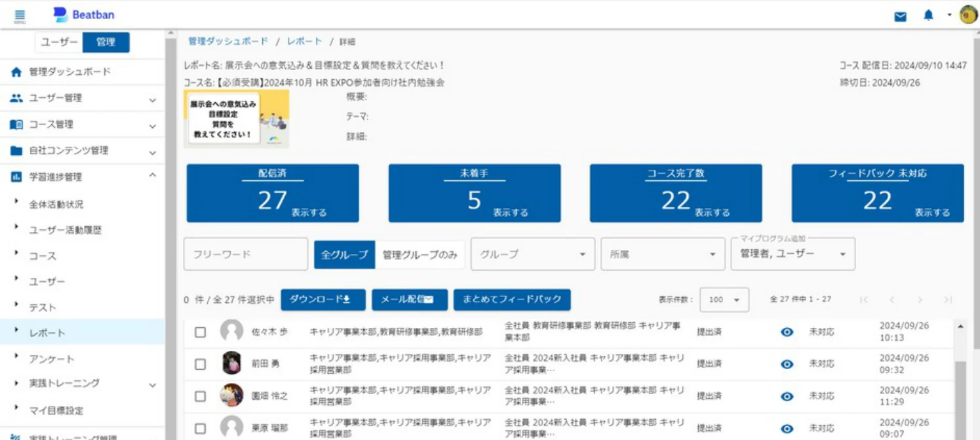Check the checkbox for 前田 勇

[201, 364]
